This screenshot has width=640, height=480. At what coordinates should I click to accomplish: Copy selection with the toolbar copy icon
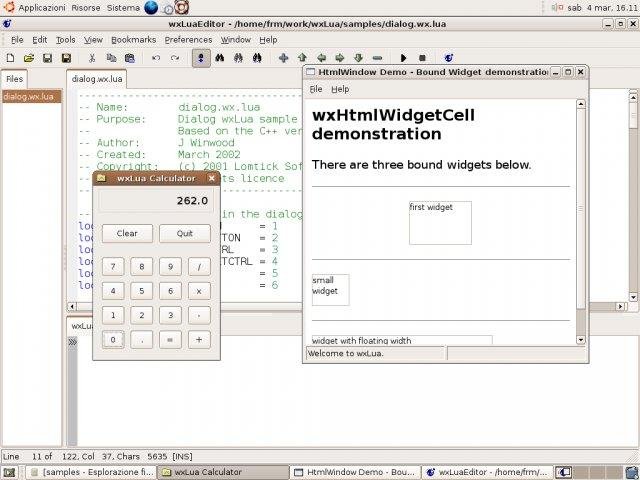click(111, 58)
